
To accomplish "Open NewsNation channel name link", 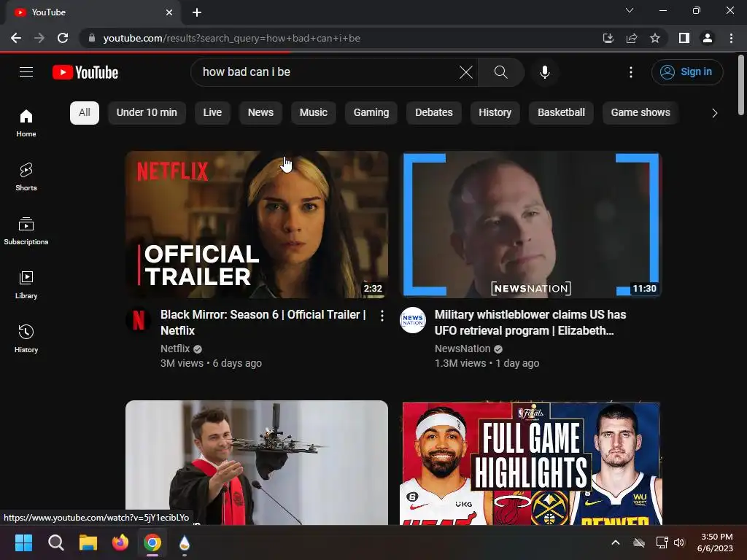I will click(462, 349).
